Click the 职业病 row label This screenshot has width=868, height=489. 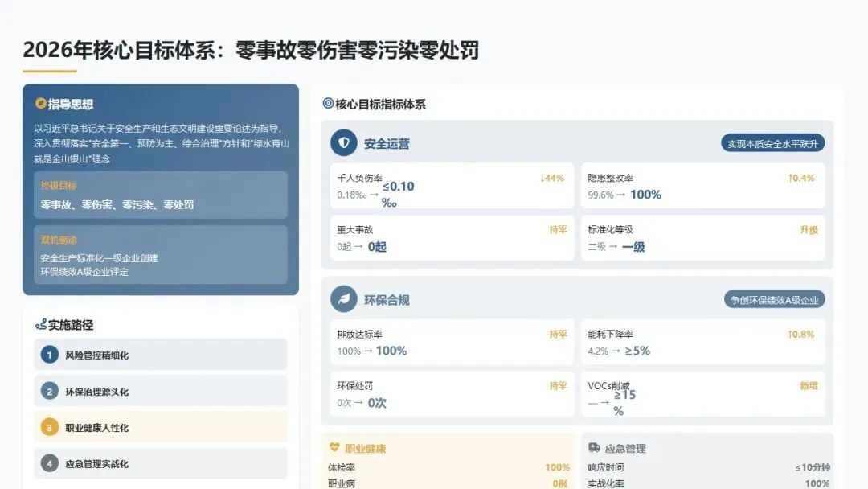click(x=342, y=483)
